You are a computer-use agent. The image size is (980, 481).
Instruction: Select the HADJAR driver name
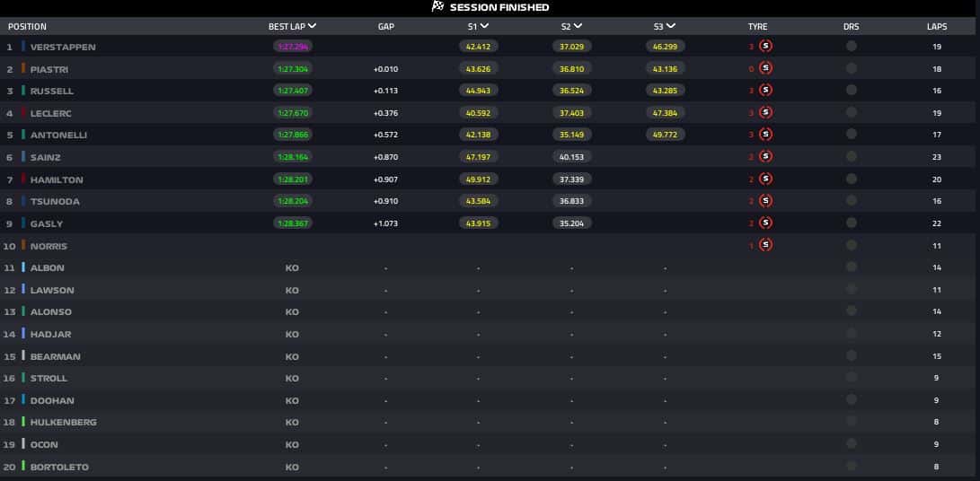(x=50, y=334)
